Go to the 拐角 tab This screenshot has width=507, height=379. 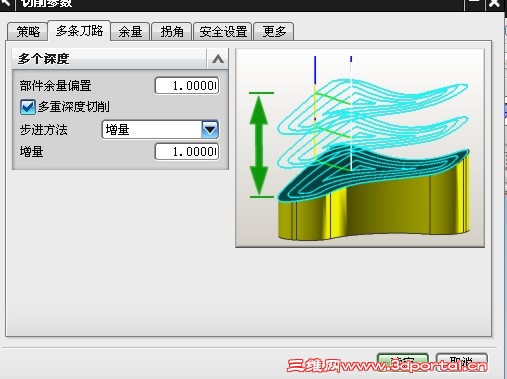point(172,32)
